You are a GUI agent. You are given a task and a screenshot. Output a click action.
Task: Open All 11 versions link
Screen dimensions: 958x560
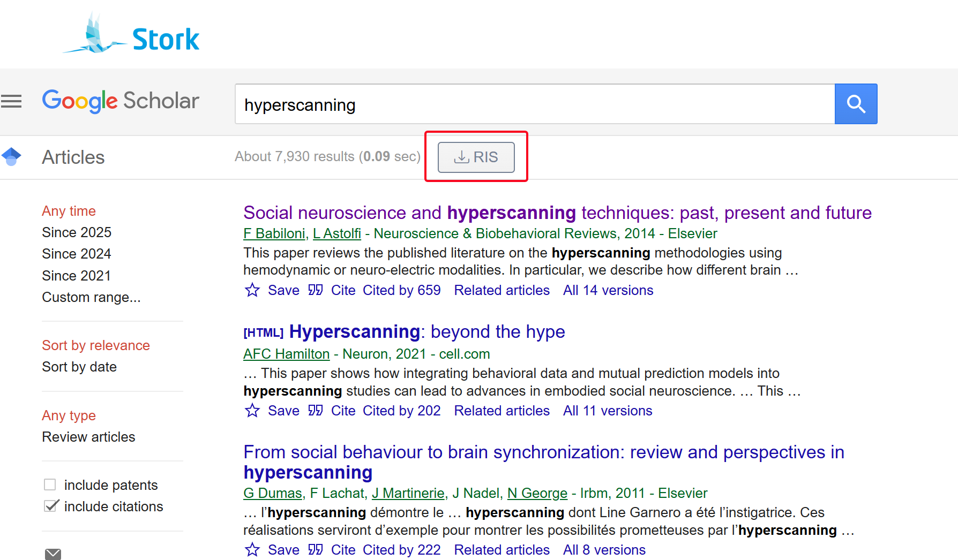click(607, 411)
